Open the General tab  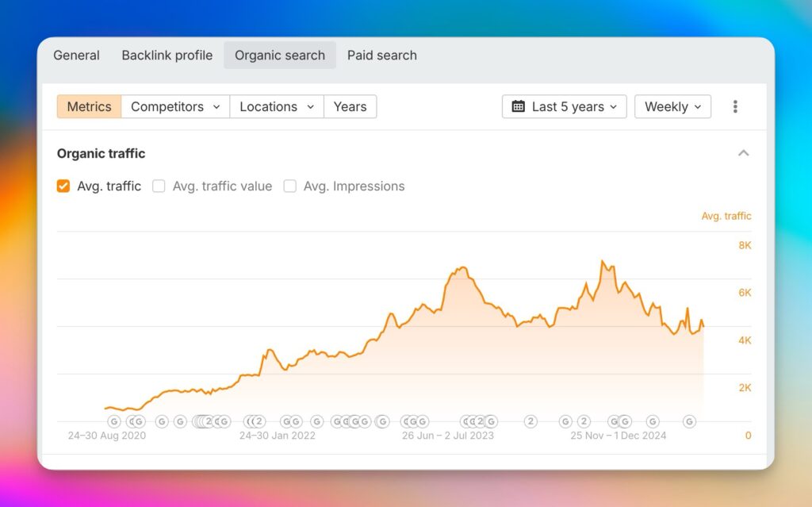(x=76, y=56)
